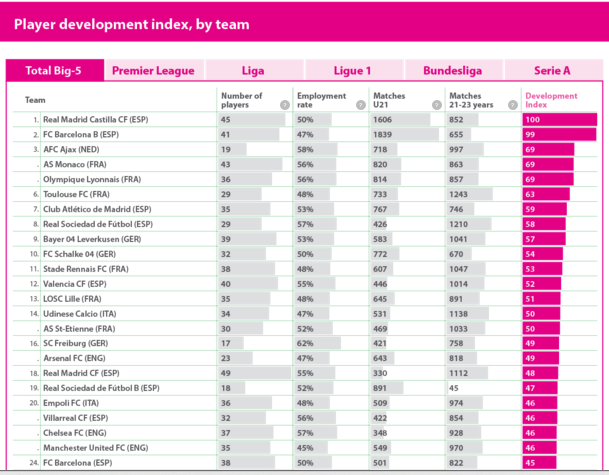Click Matches 21-23 value 45
Image resolution: width=609 pixels, height=475 pixels.
point(454,388)
